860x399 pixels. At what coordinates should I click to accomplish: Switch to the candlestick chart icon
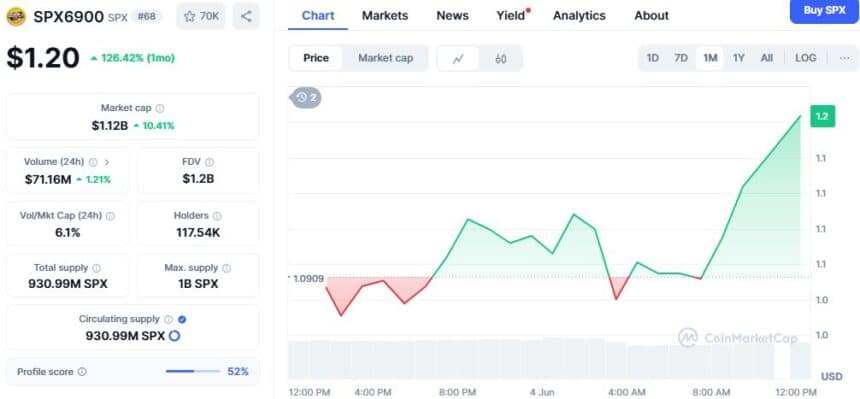(500, 59)
